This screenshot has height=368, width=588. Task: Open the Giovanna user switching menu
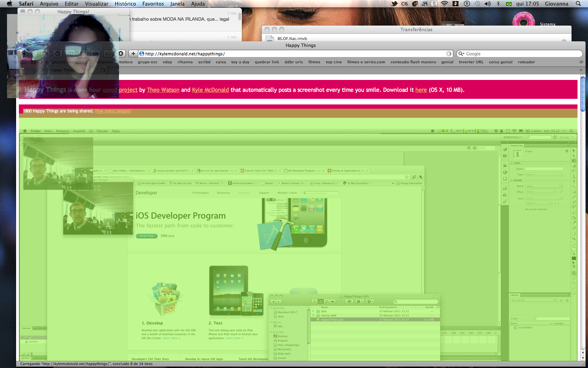tap(556, 4)
